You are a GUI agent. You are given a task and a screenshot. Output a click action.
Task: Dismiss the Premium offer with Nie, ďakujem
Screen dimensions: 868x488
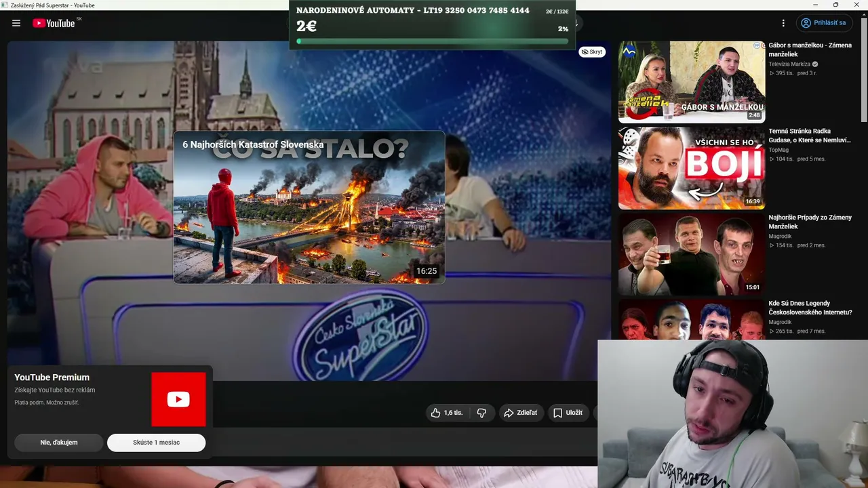pyautogui.click(x=59, y=443)
